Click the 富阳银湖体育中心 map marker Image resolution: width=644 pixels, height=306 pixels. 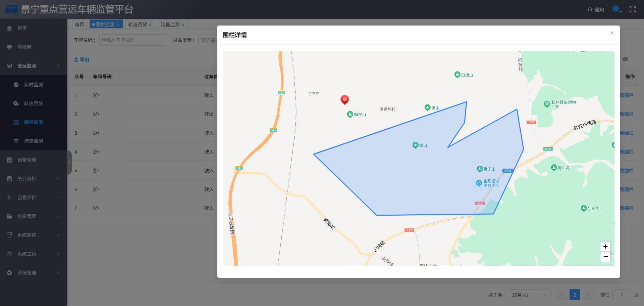(479, 183)
